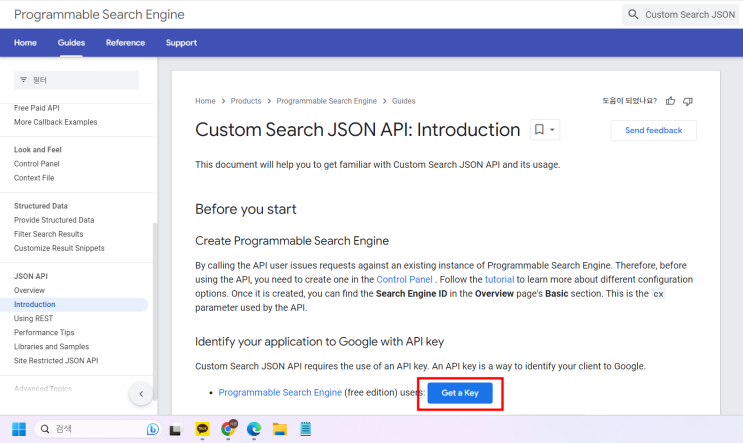The image size is (743, 443).
Task: Click the search magnifier icon in header
Action: pos(633,15)
